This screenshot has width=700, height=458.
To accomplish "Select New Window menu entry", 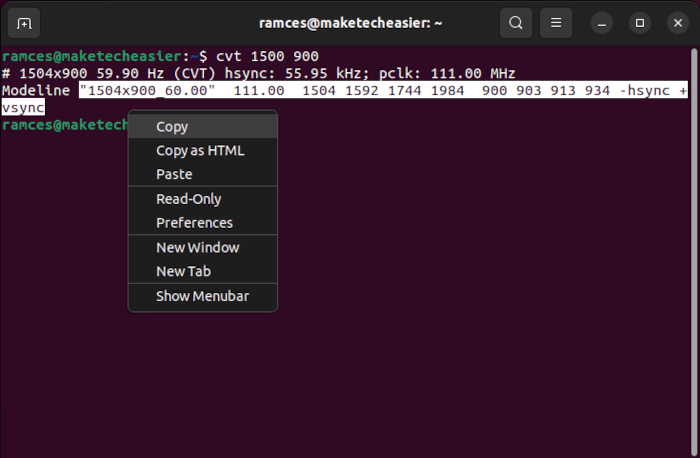I will click(x=203, y=248).
